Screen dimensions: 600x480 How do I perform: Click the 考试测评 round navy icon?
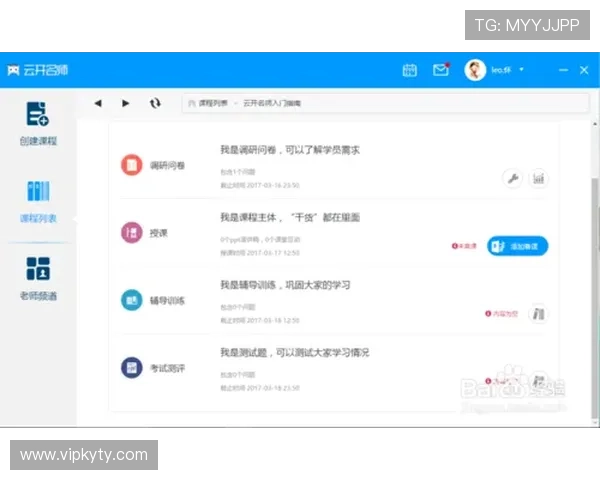click(x=132, y=367)
